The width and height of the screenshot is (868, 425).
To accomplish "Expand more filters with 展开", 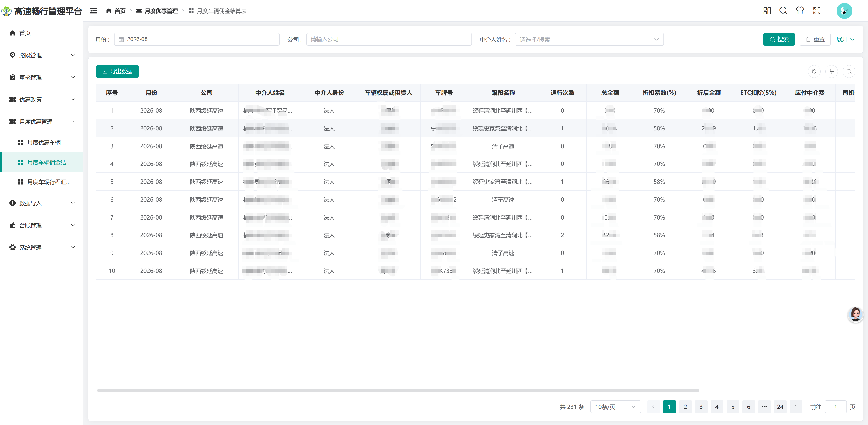I will 845,39.
